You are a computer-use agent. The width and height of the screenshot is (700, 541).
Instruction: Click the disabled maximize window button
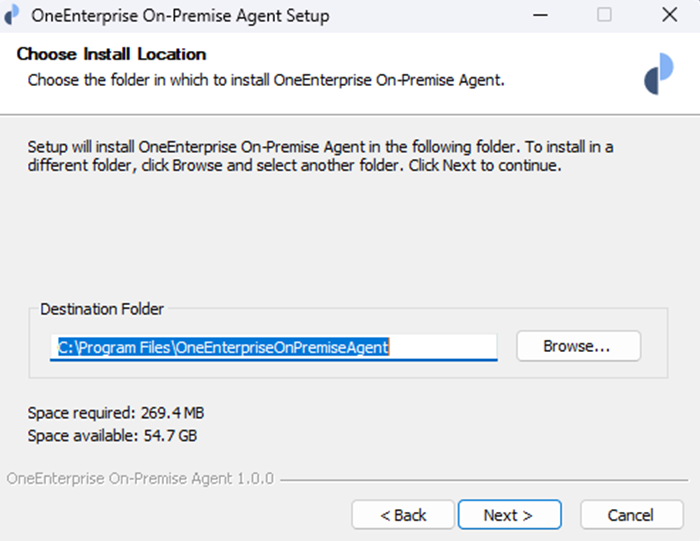[x=604, y=16]
